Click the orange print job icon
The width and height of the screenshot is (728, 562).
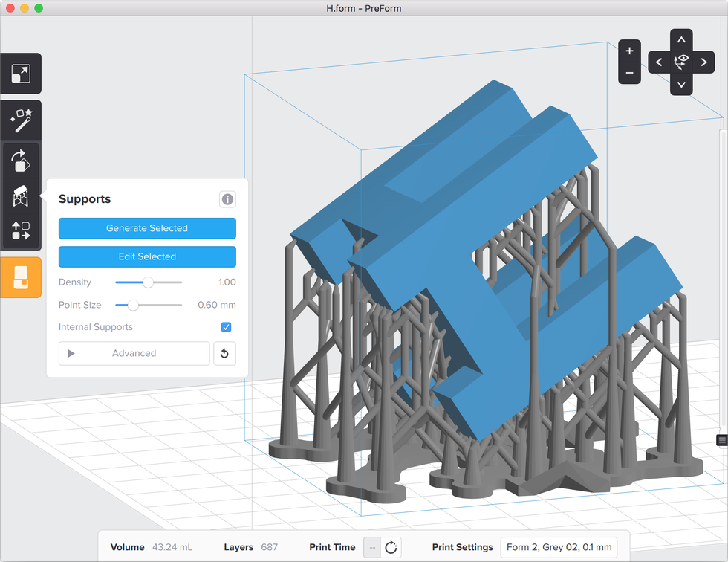click(x=21, y=276)
